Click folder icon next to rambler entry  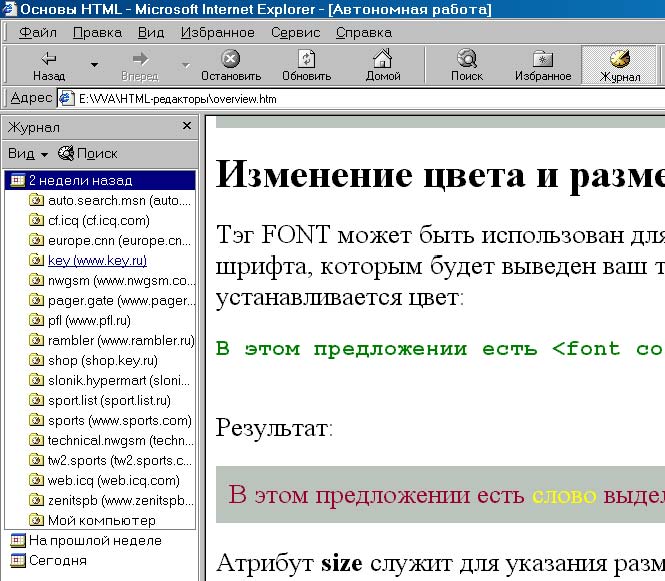36,340
